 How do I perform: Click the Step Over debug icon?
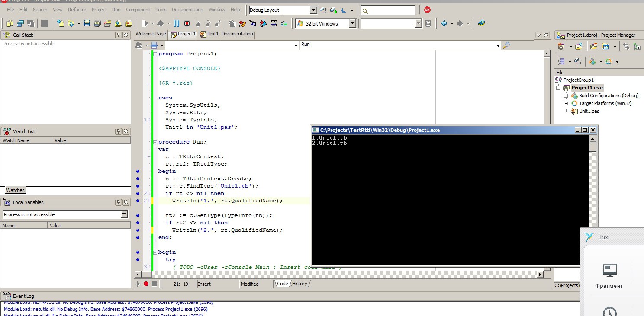click(208, 23)
